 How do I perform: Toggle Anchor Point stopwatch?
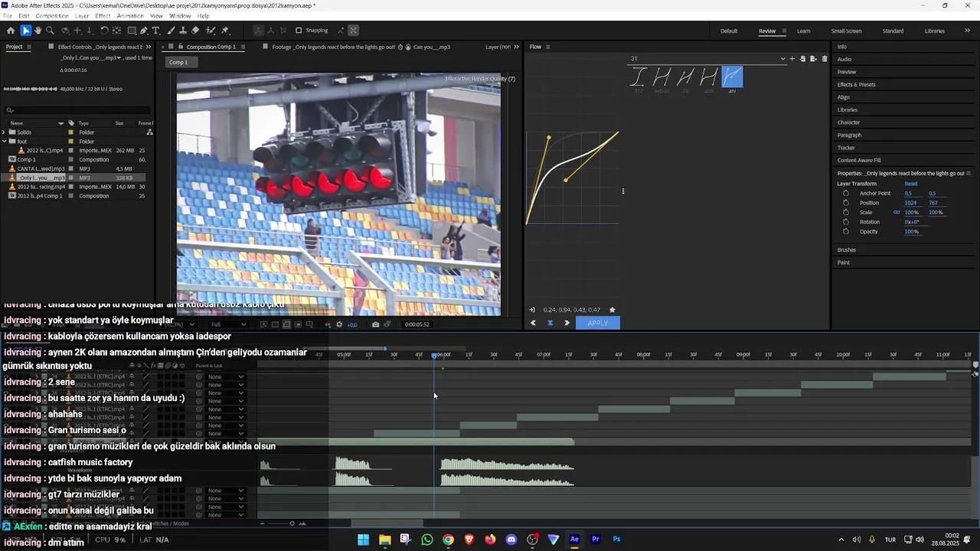point(846,193)
